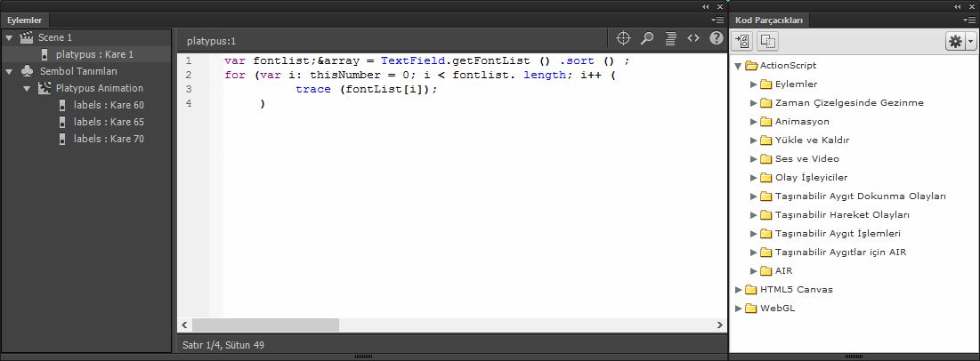Screen dimensions: 980x361
Task: Click the Scene 1 clapperboard icon
Action: click(x=26, y=37)
